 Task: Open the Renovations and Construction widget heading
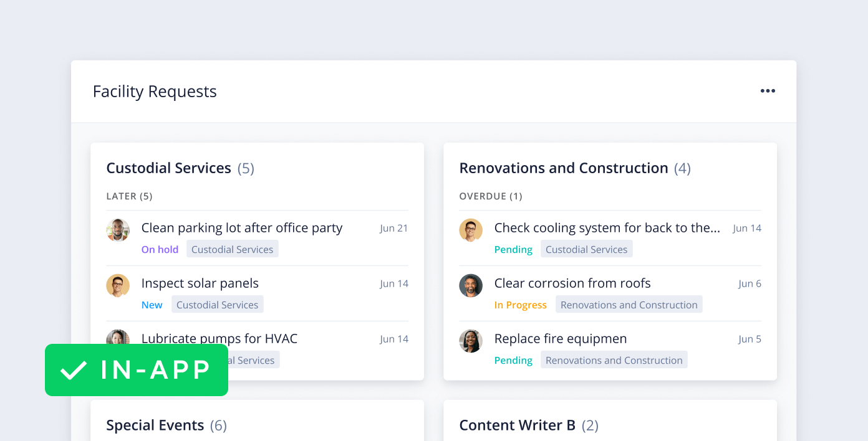click(x=563, y=168)
